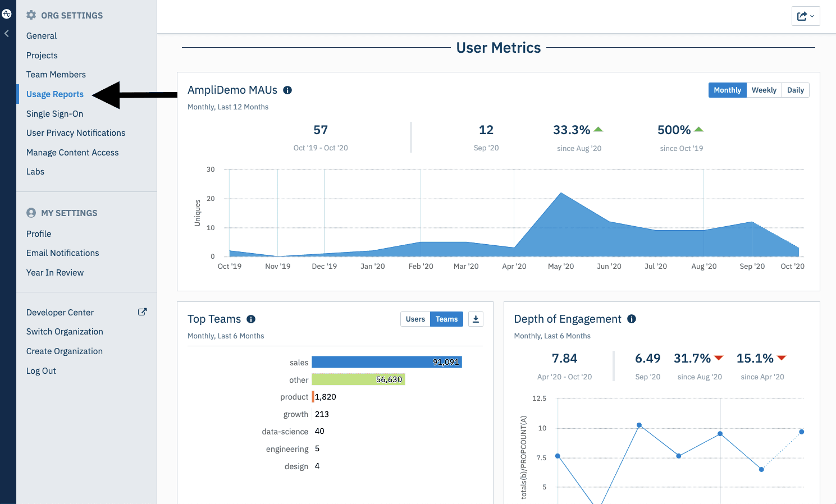Open the Year In Review page

[54, 272]
